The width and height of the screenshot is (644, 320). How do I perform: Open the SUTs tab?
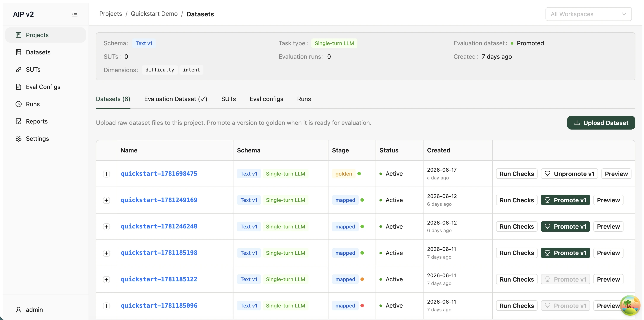coord(228,99)
